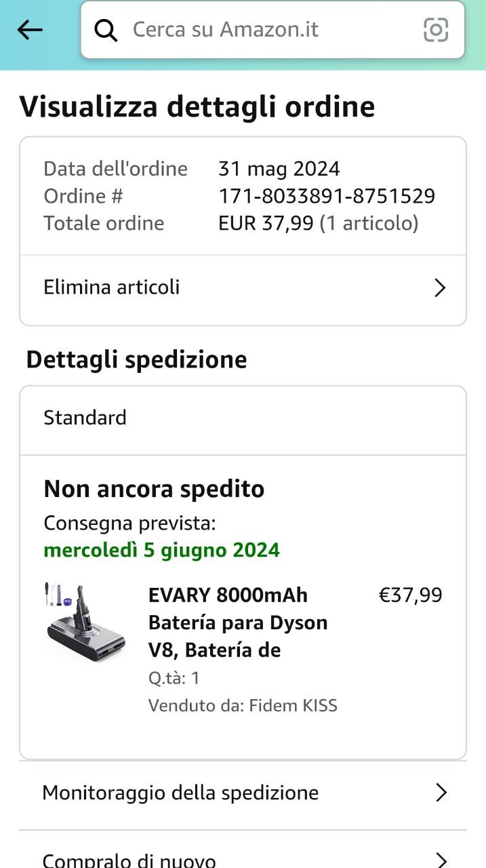Select Monitoraggio della spedizione

click(180, 793)
